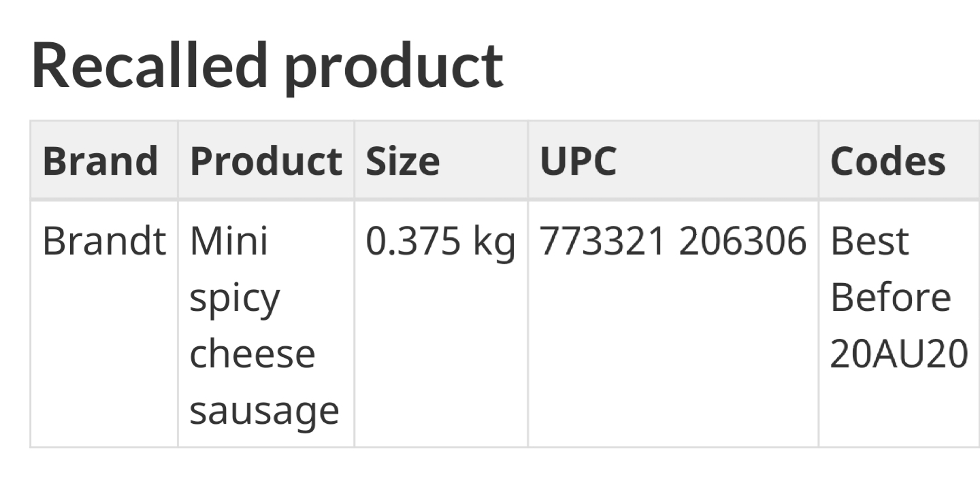This screenshot has width=980, height=481.
Task: Select the Codes column header
Action: (887, 162)
